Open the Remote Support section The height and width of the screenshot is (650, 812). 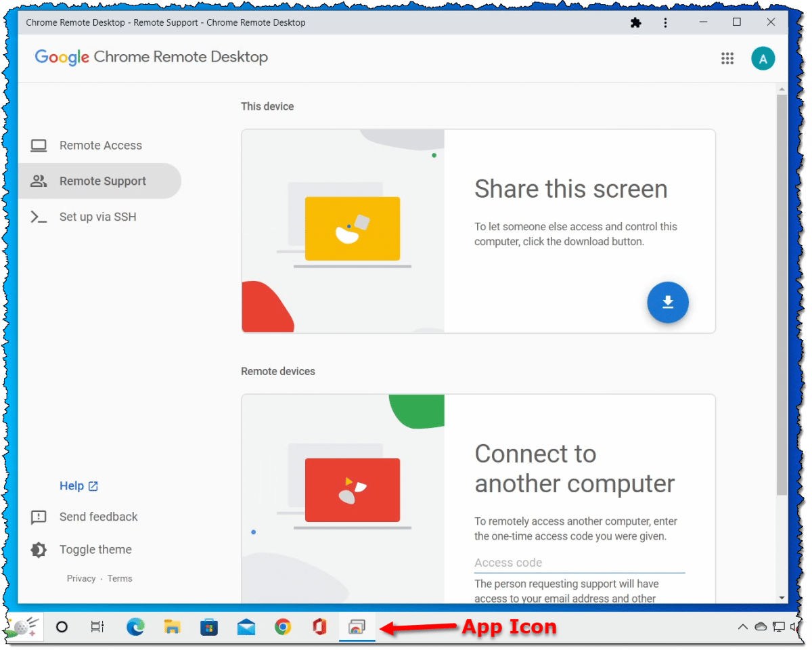click(102, 181)
